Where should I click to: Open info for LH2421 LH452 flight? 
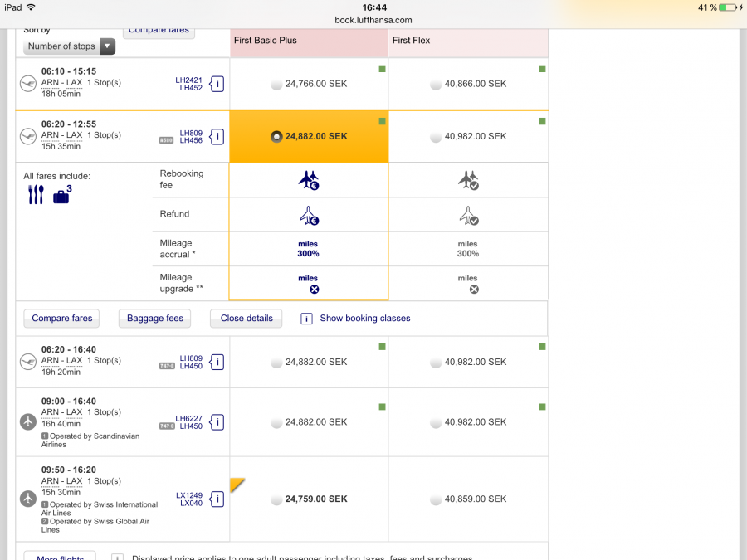(217, 84)
